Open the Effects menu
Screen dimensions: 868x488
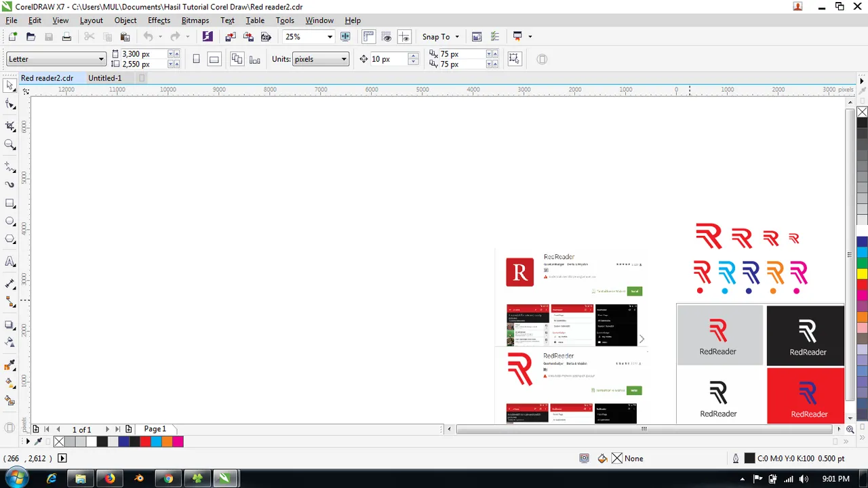tap(159, 20)
